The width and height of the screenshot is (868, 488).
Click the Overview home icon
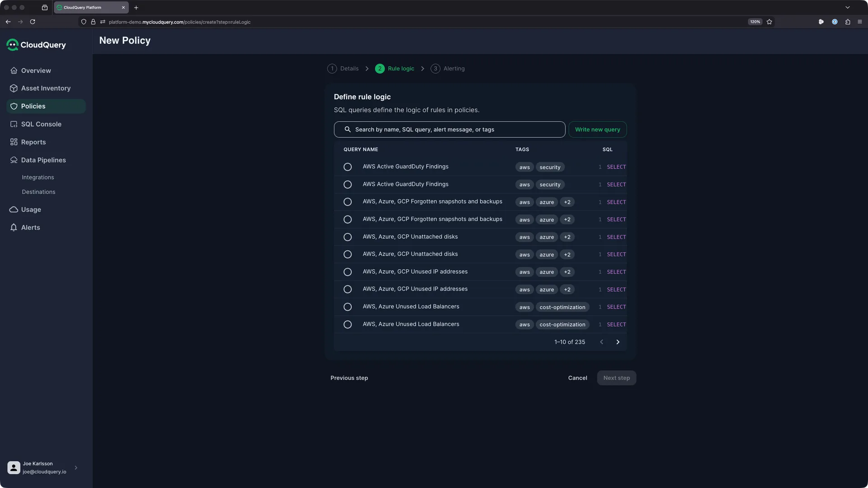[x=14, y=70]
